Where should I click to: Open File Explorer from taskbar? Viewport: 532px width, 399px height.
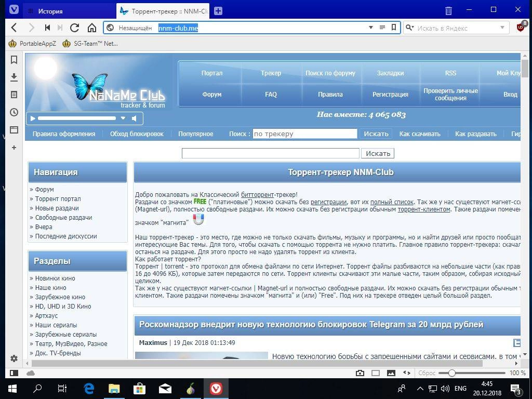coord(114,389)
